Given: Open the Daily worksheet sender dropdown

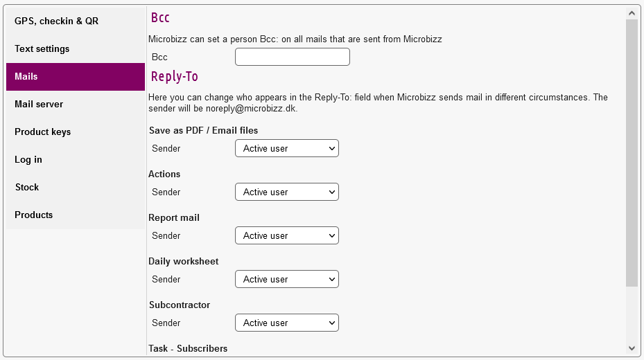Looking at the screenshot, I should click(x=286, y=279).
